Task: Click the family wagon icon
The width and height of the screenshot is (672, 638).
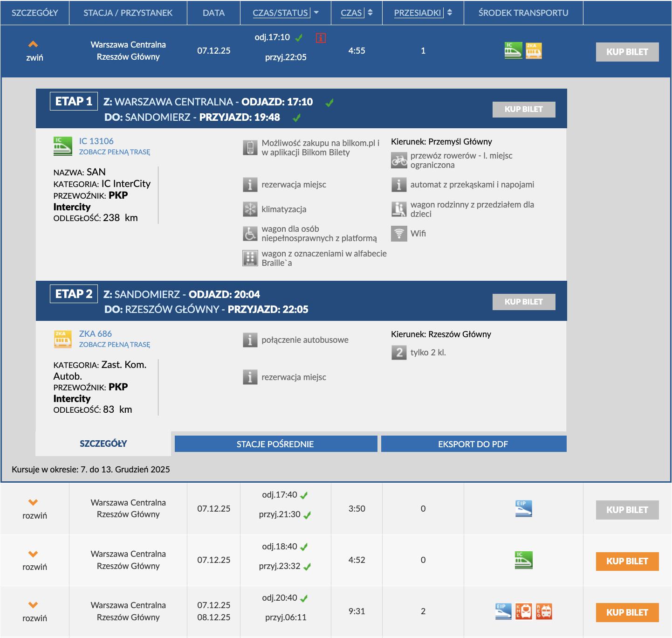Action: pyautogui.click(x=399, y=209)
